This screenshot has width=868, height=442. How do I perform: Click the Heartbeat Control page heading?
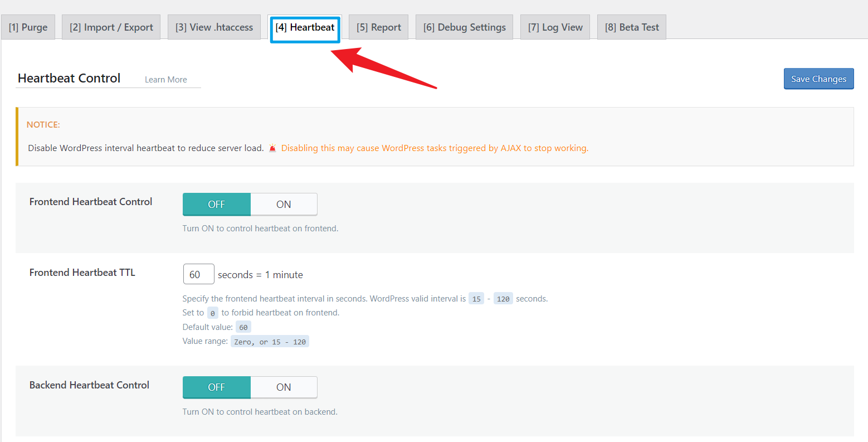(69, 78)
